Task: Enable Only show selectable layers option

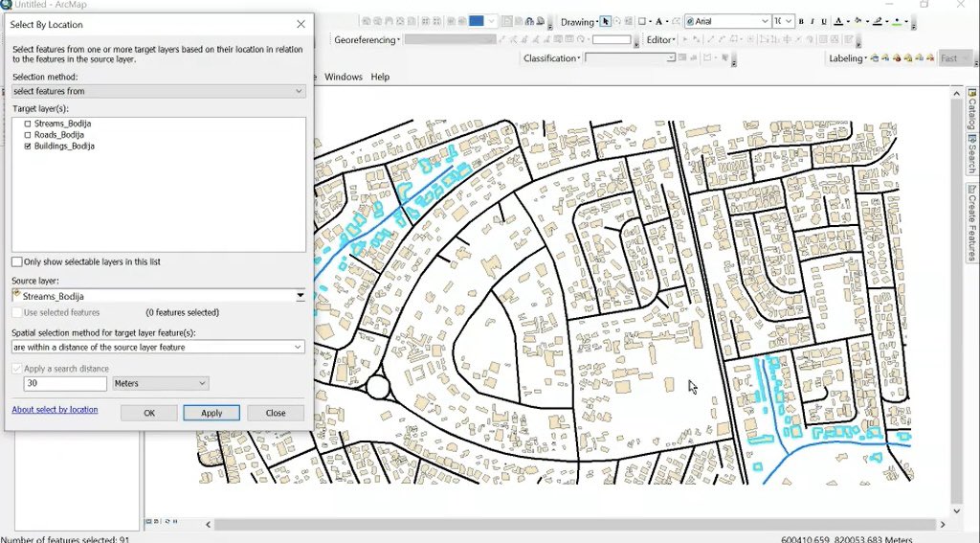Action: click(17, 261)
